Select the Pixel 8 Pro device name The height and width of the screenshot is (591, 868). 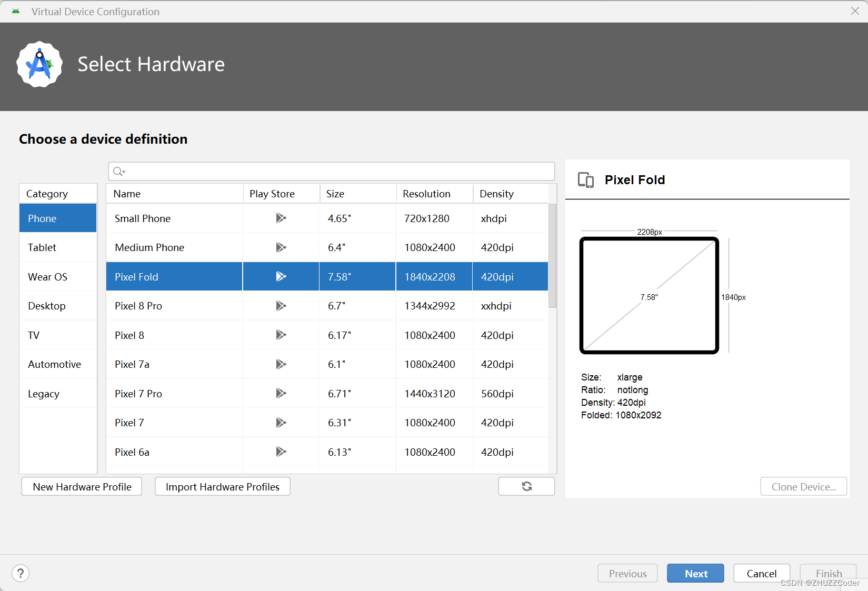138,306
